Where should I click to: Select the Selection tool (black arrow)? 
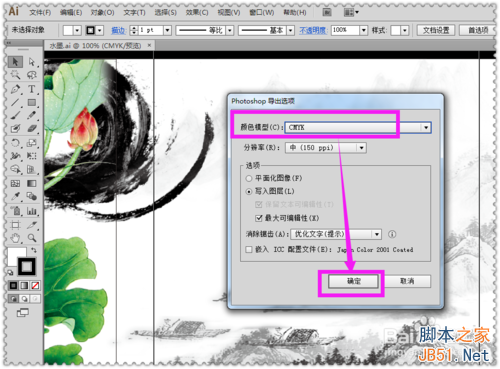point(15,62)
